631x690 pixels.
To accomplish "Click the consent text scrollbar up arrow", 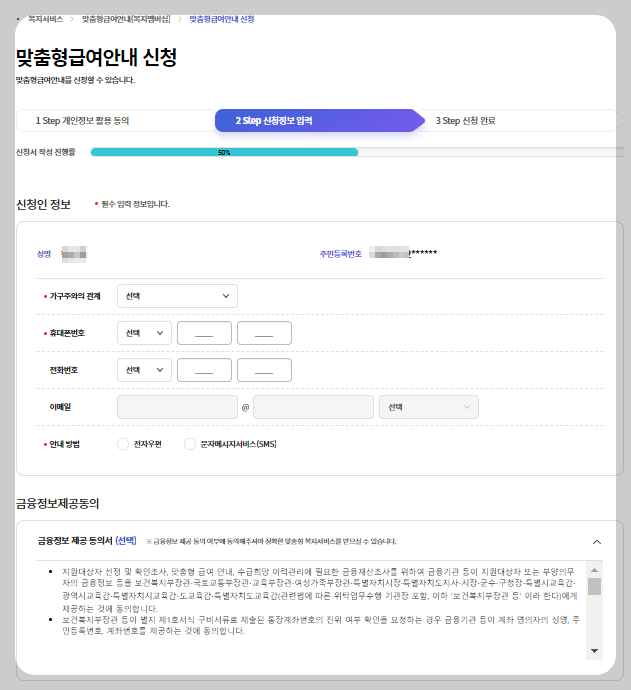I will pyautogui.click(x=594, y=570).
